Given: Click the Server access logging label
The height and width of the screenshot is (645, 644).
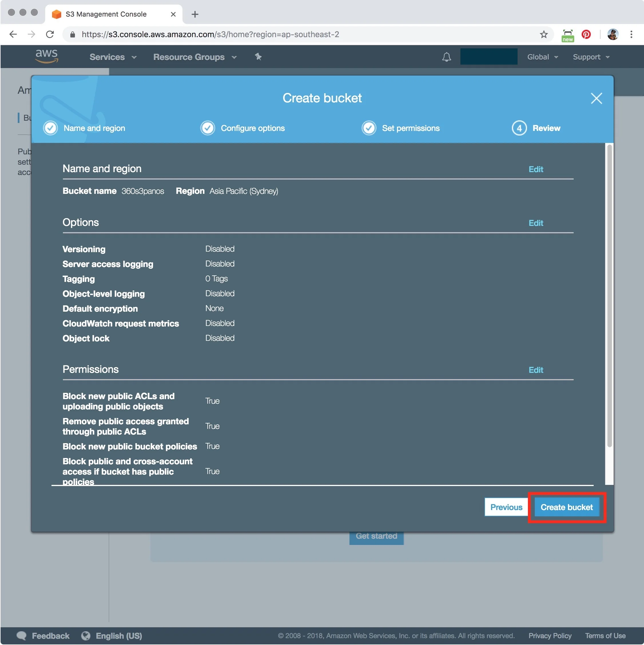Looking at the screenshot, I should tap(108, 264).
